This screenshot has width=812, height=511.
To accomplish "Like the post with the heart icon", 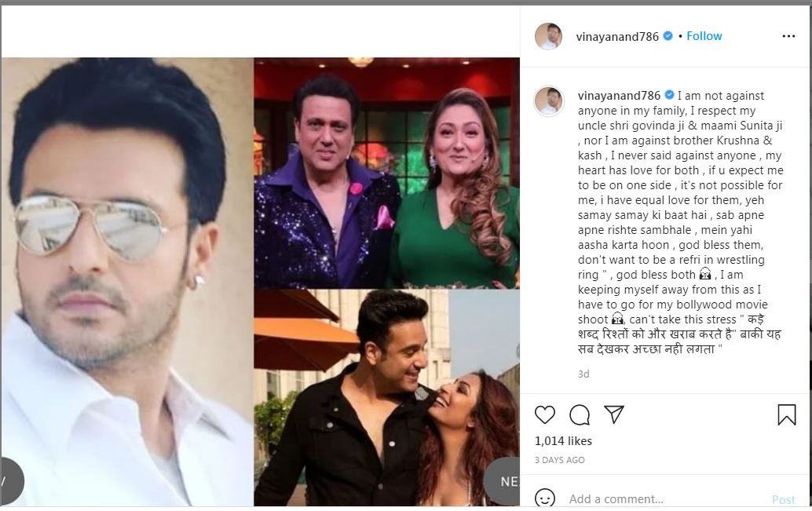I will pyautogui.click(x=544, y=414).
